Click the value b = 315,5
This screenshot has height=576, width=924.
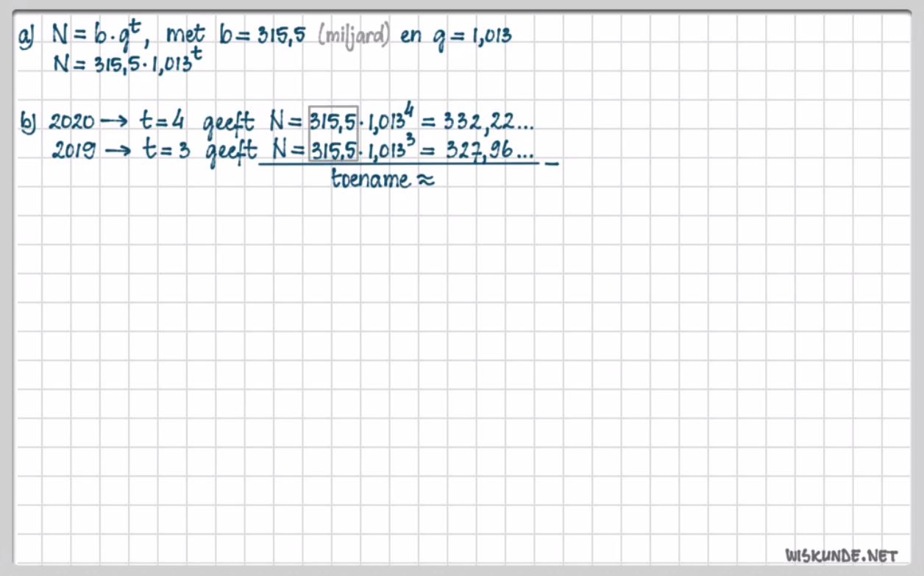click(263, 35)
